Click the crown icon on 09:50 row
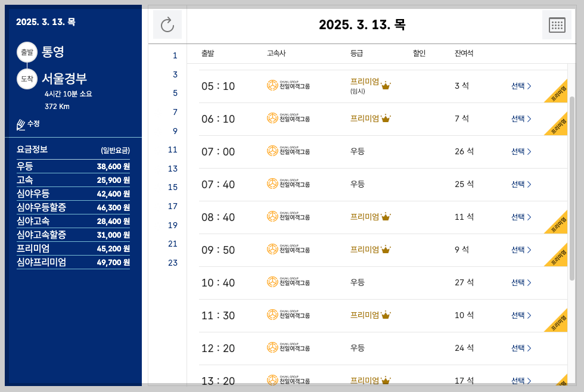This screenshot has width=584, height=392. pos(386,250)
